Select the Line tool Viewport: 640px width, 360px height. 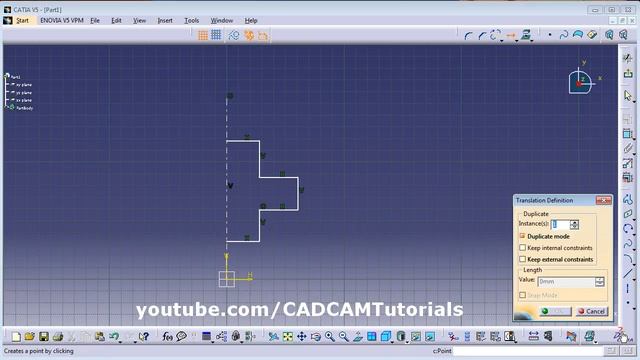(x=628, y=274)
